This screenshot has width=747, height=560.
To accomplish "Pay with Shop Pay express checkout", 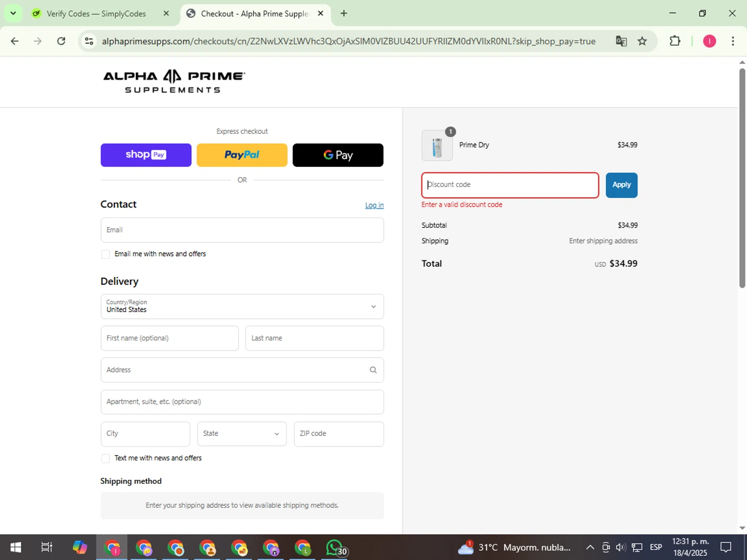I will pos(146,155).
